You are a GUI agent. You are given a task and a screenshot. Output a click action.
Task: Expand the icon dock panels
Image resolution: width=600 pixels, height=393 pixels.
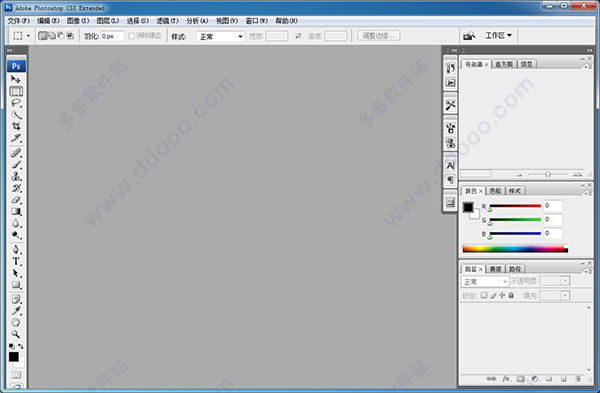[454, 50]
